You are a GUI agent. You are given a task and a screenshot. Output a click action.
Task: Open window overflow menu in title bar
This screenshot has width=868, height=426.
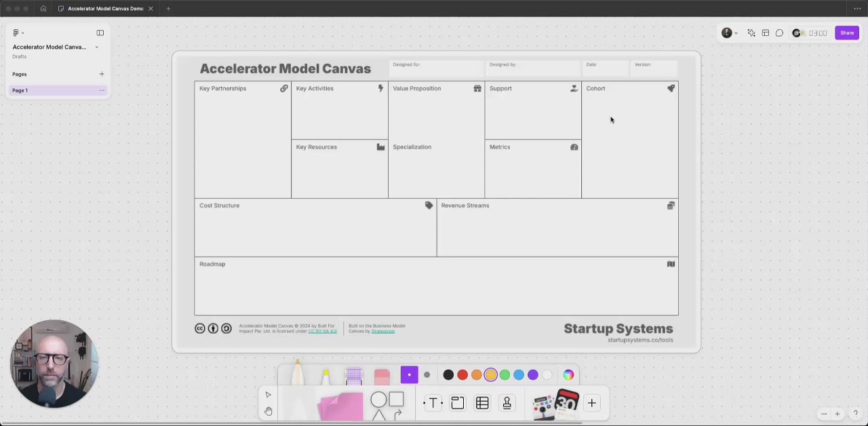[x=857, y=8]
